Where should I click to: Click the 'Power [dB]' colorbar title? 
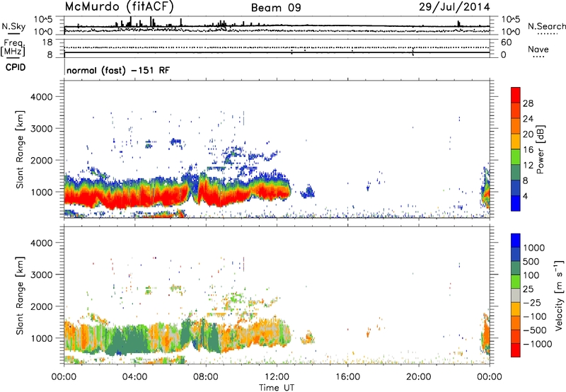(540, 150)
